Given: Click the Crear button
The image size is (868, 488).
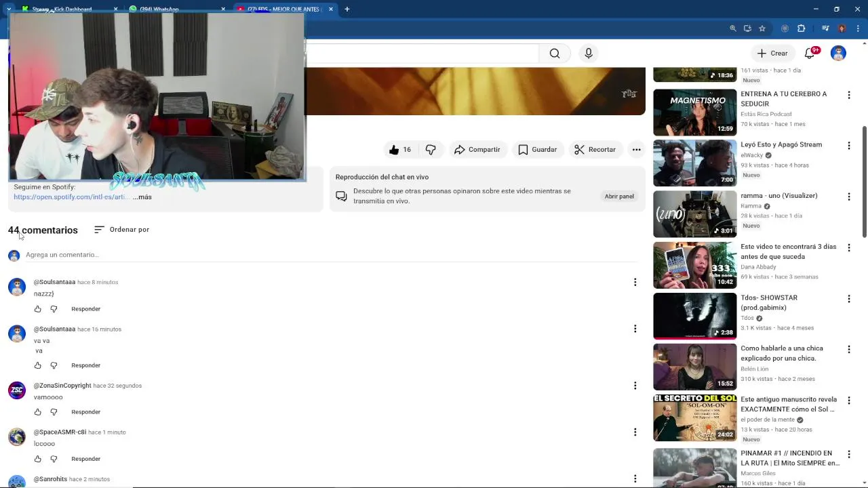Looking at the screenshot, I should tap(772, 54).
